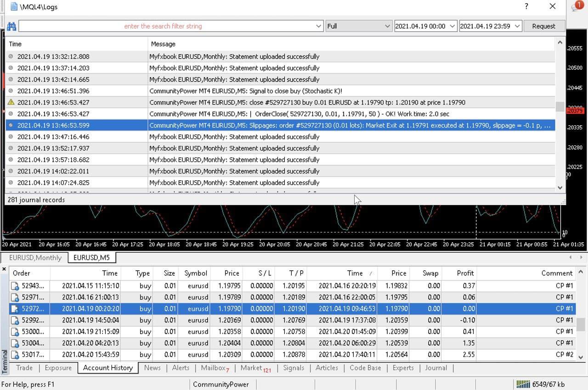588x390 pixels.
Task: Sort by the Comment column header
Action: pos(526,273)
